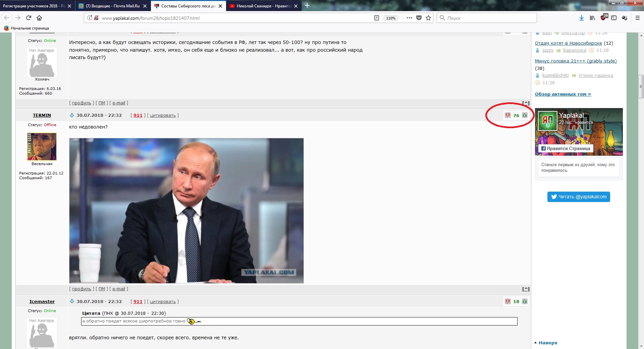Close the Регистрация участников 2018 tab
Screen dimensions: 644x349
(69, 6)
